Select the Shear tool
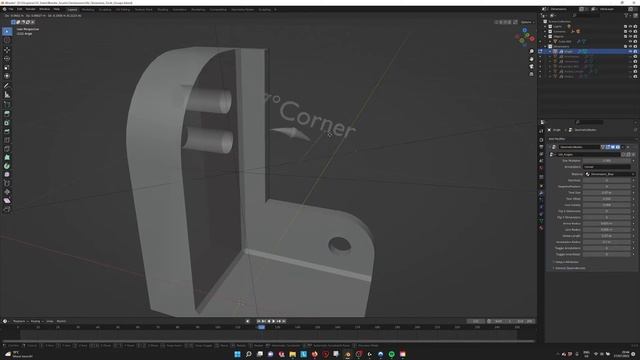 pos(7,200)
